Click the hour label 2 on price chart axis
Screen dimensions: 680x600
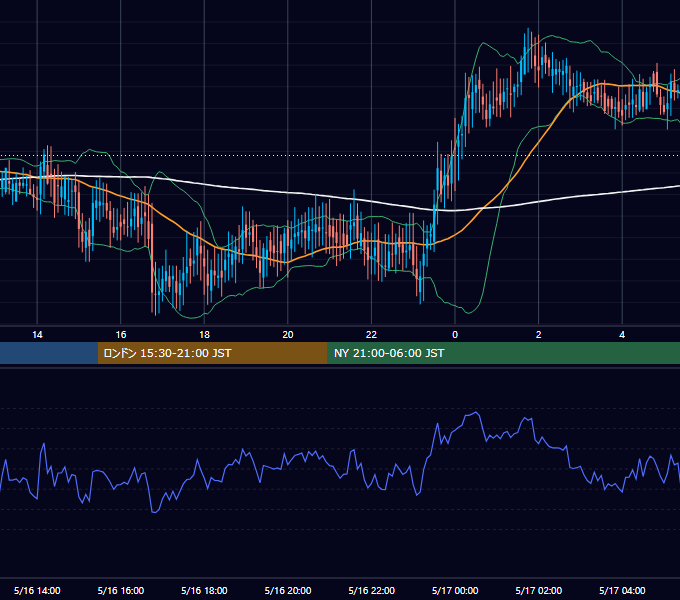(539, 335)
